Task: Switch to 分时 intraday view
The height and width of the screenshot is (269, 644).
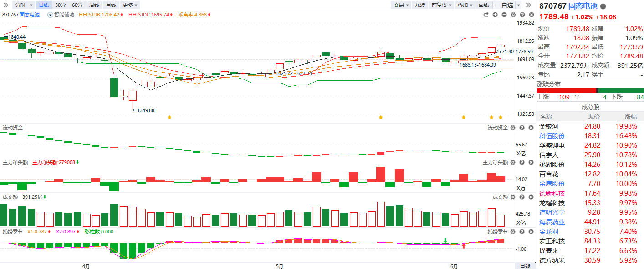Action: click(x=20, y=5)
